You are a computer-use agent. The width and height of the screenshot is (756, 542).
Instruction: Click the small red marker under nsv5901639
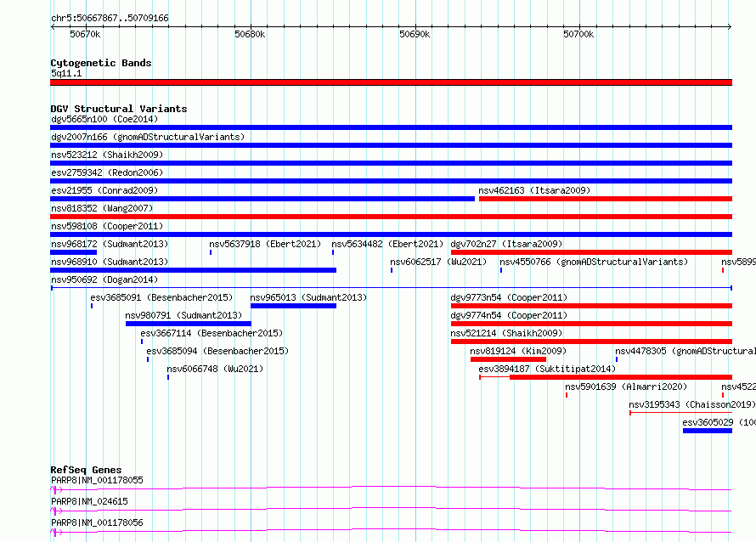tap(567, 395)
